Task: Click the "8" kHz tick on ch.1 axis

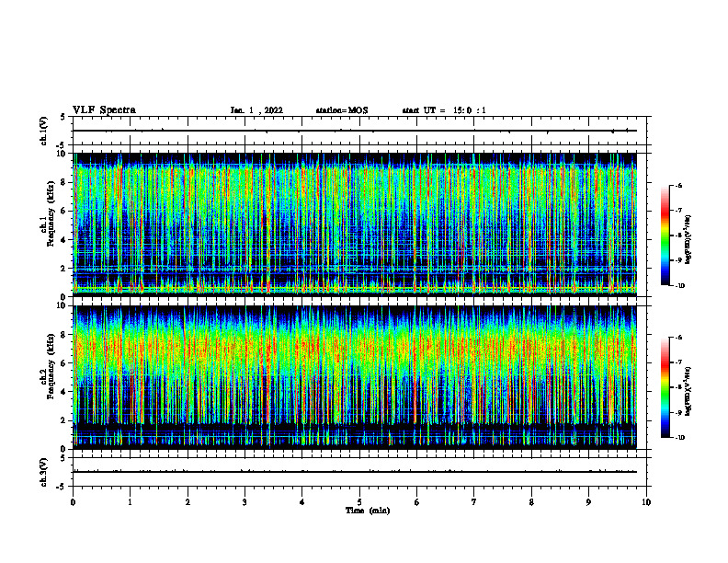Action: 63,182
